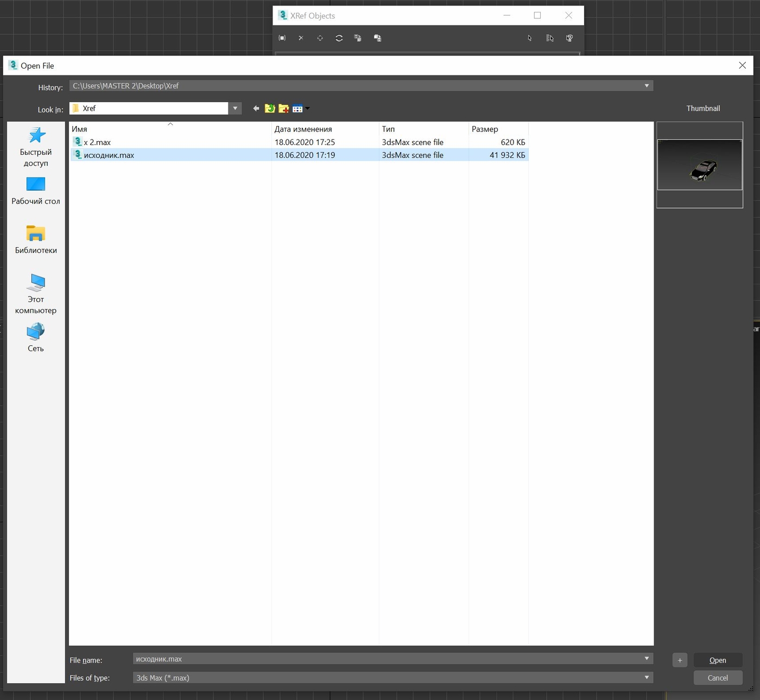Click the Cancel button
This screenshot has height=700, width=760.
pos(718,678)
